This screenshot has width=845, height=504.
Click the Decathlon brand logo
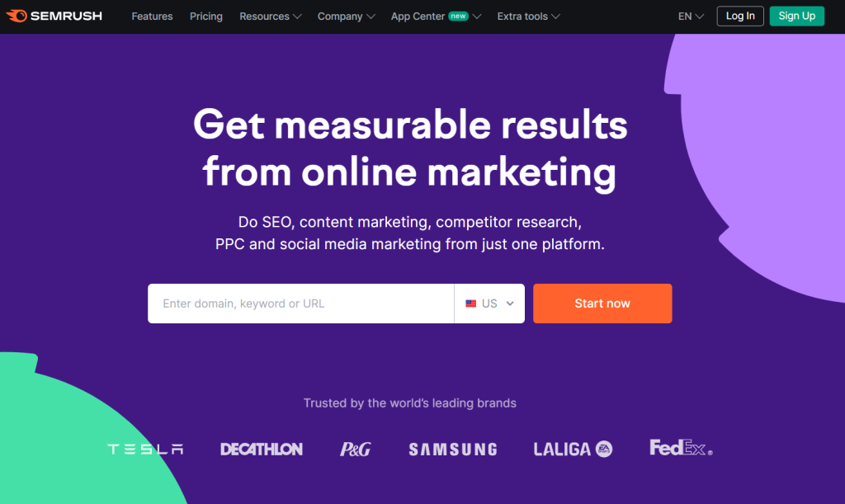coord(262,449)
